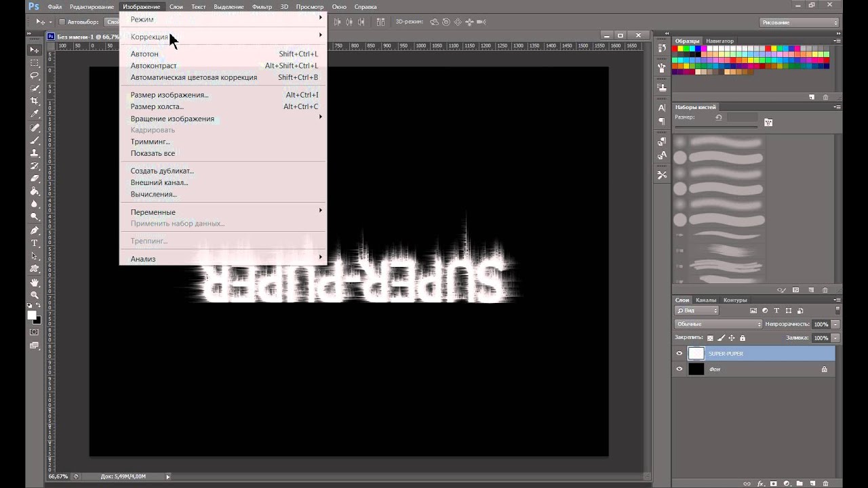This screenshot has width=868, height=488.
Task: Delete layer using Layers panel trash icon
Action: click(825, 484)
